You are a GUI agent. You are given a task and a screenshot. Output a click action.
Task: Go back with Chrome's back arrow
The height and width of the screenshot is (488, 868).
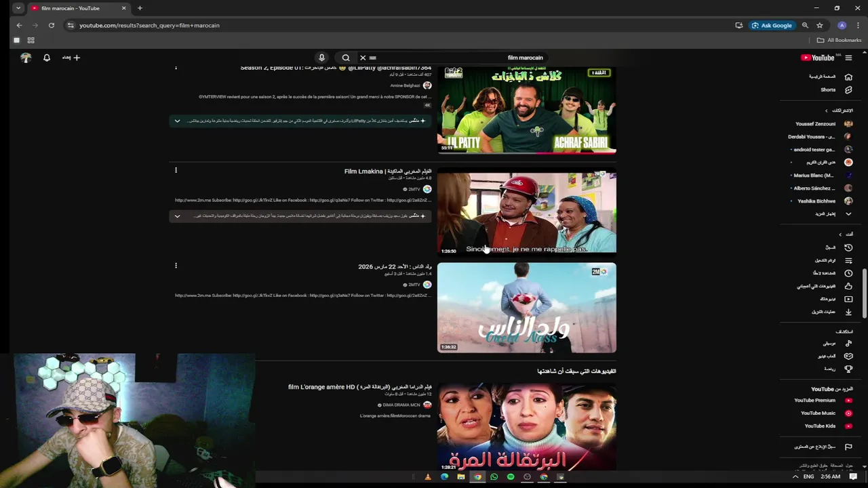19,25
